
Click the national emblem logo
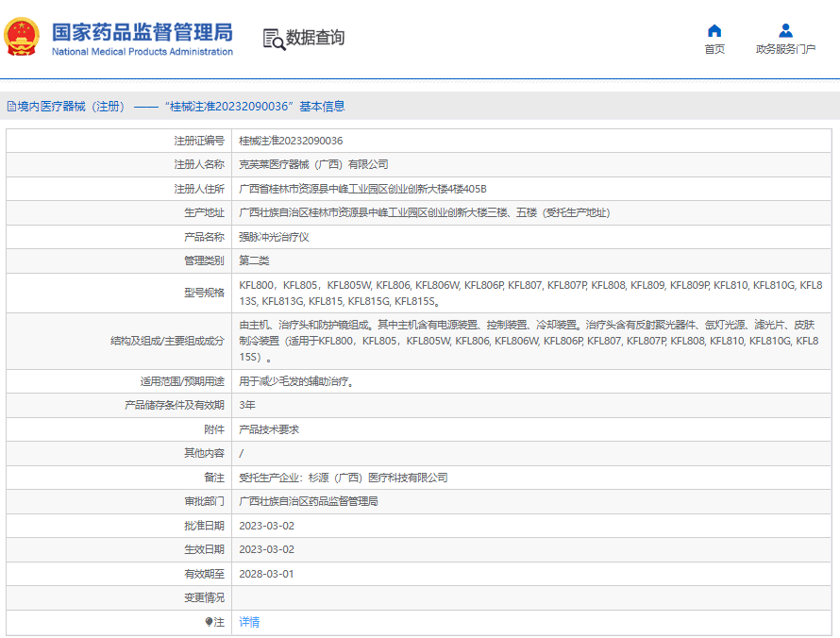22,37
